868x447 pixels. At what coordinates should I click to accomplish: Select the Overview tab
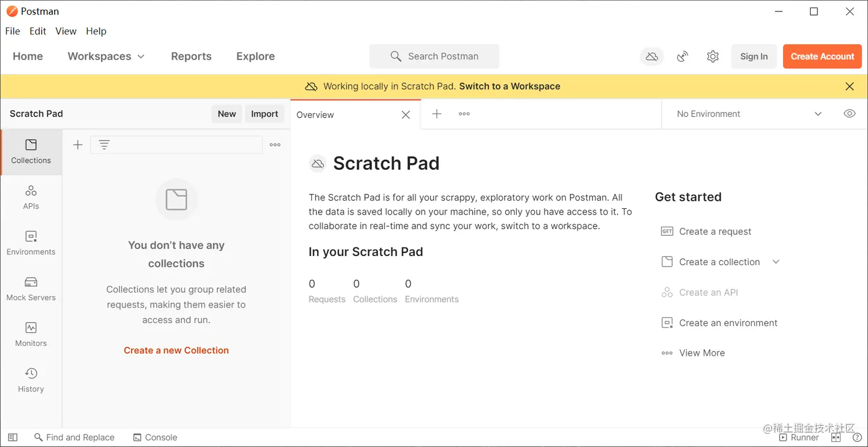click(x=315, y=115)
